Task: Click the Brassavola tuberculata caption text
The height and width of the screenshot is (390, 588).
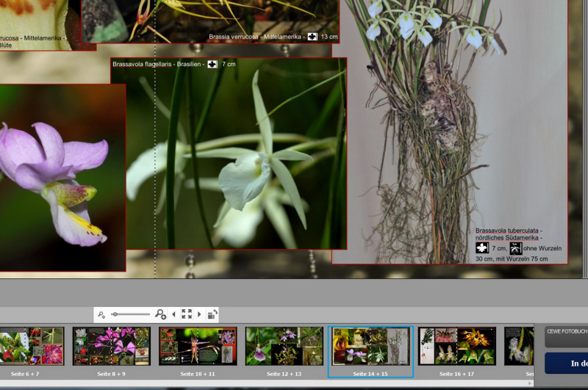Action: [x=509, y=234]
